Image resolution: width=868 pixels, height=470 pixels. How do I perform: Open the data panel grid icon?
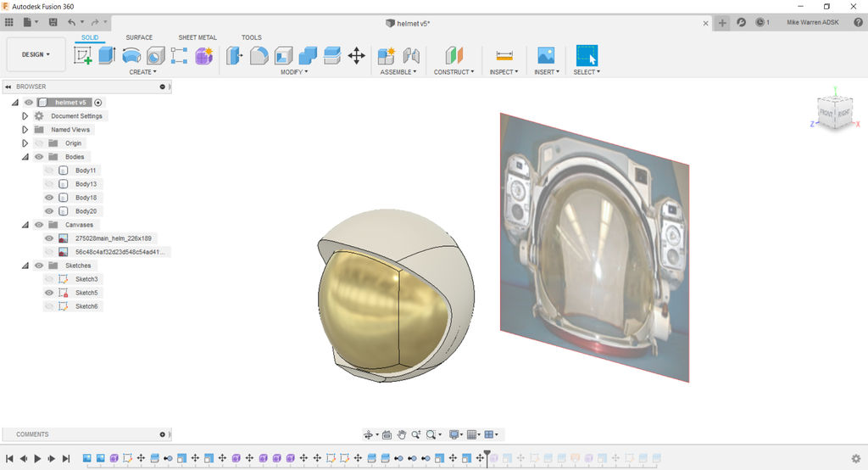(x=8, y=22)
